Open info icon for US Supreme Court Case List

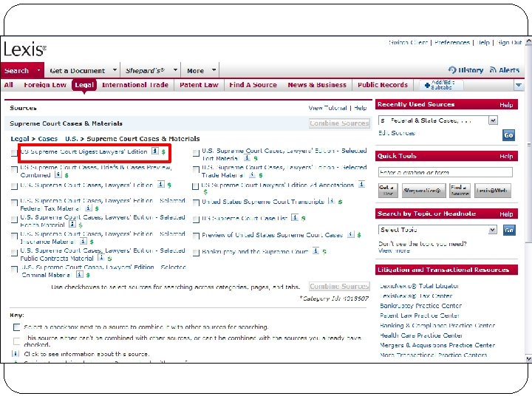click(295, 217)
